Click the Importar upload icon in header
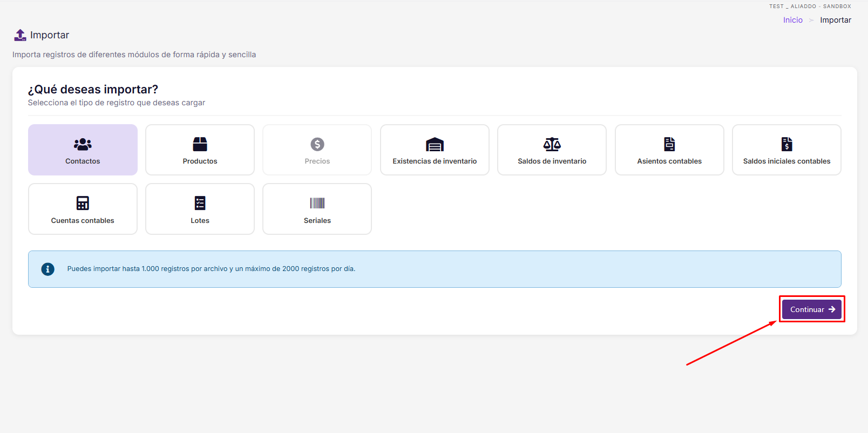The image size is (868, 433). click(20, 35)
